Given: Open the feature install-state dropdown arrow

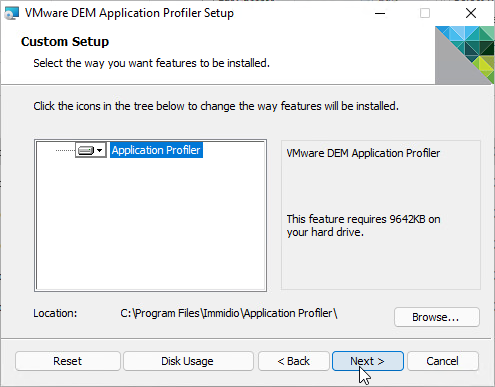Looking at the screenshot, I should tap(99, 150).
